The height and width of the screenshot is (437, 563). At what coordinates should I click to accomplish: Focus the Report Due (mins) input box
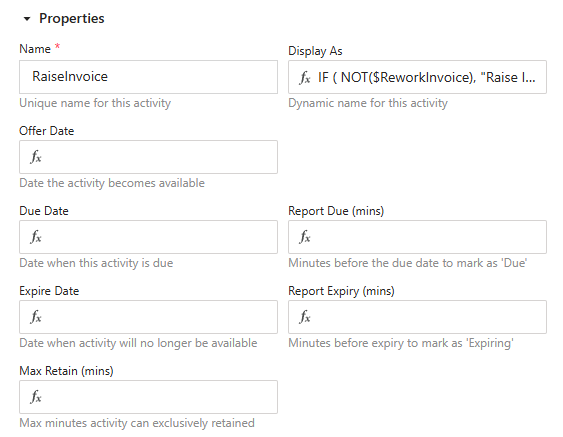click(x=417, y=237)
